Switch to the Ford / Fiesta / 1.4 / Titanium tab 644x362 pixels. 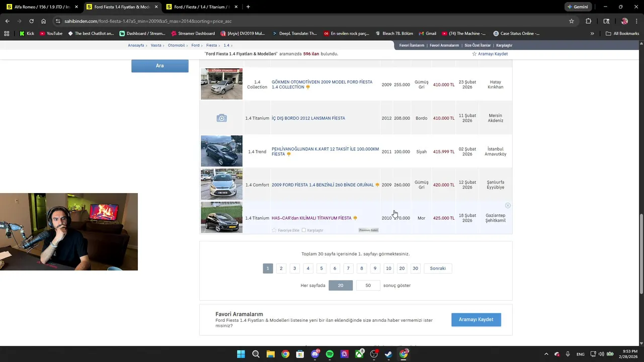(x=202, y=7)
